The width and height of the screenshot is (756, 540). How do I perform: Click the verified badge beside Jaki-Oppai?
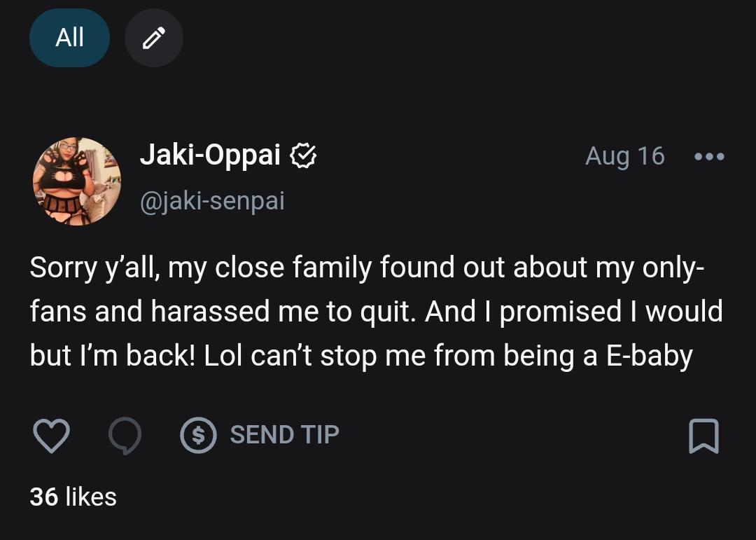pos(304,155)
